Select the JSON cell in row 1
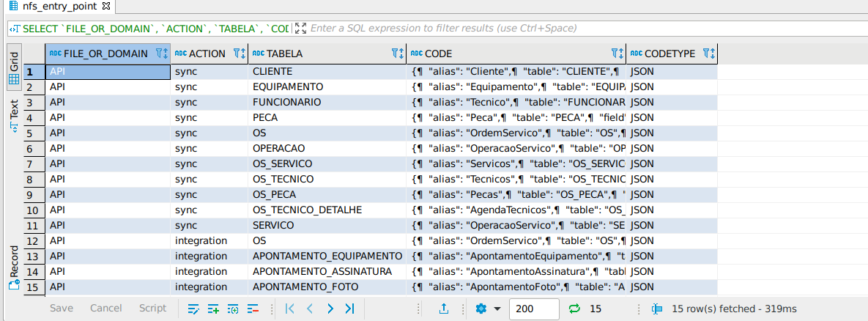The image size is (868, 321). pyautogui.click(x=672, y=71)
